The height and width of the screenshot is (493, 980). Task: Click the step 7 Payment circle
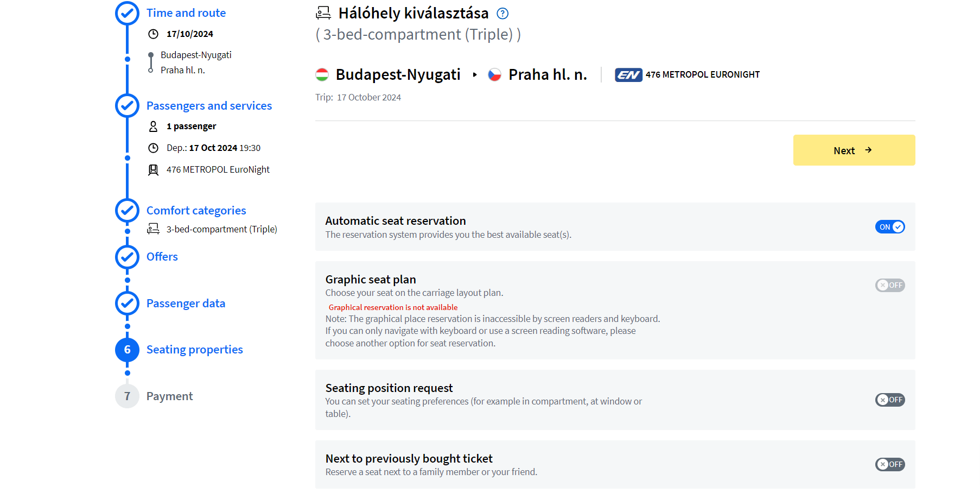point(128,396)
